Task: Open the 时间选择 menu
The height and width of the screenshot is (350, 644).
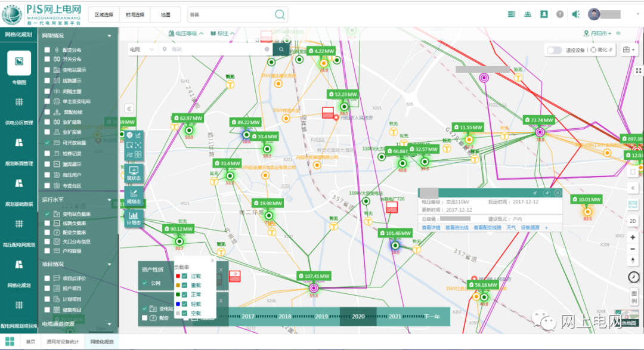Action: (135, 15)
